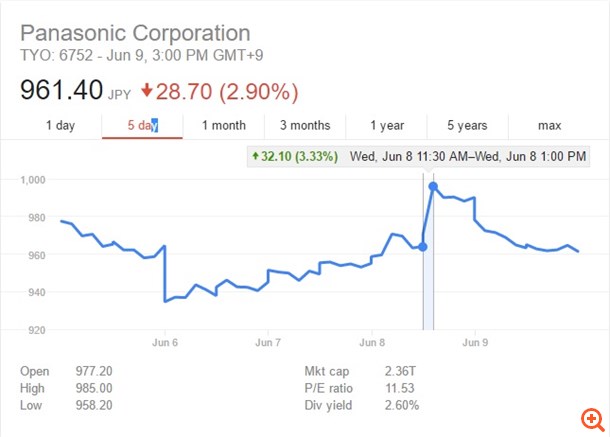Screen dimensions: 610x437
Task: Click the peak data point on chart
Action: (x=433, y=186)
